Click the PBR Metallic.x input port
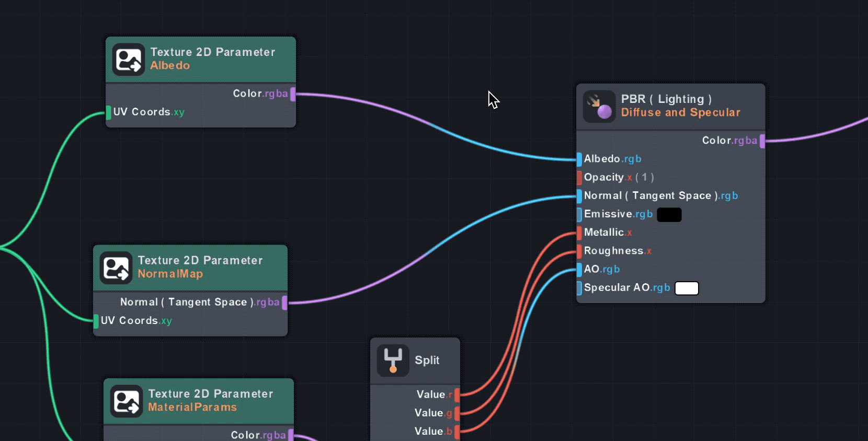This screenshot has height=441, width=868. 579,233
